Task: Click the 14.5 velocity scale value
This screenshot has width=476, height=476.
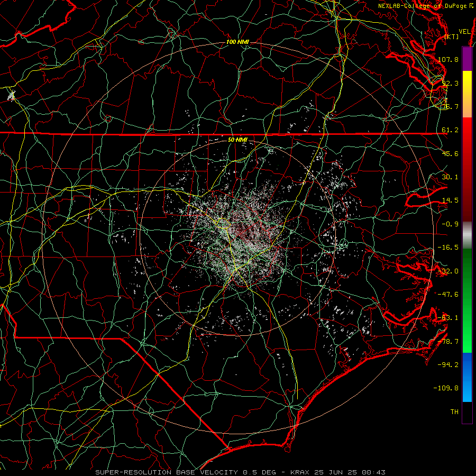Action: 450,200
